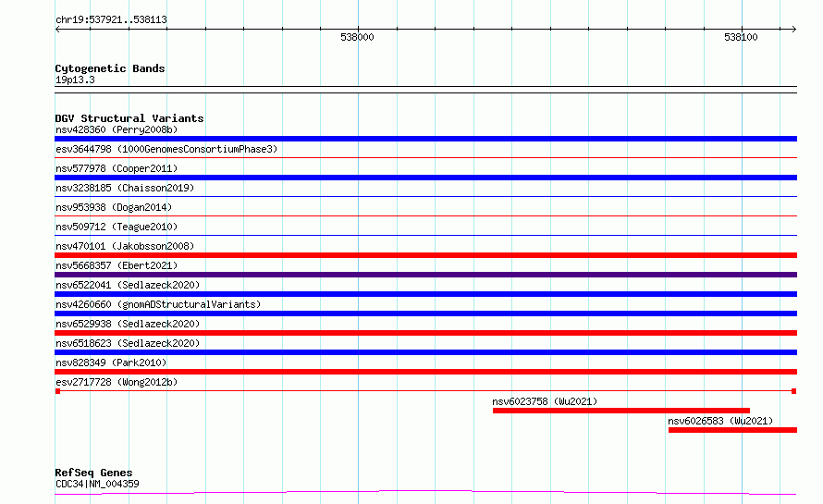This screenshot has height=504, width=823.
Task: Click nsv6023758 (Wu2021) label
Action: pyautogui.click(x=545, y=401)
